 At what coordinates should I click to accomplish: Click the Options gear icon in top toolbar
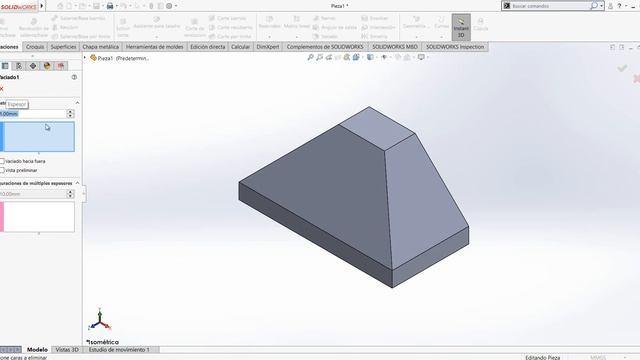(x=169, y=6)
